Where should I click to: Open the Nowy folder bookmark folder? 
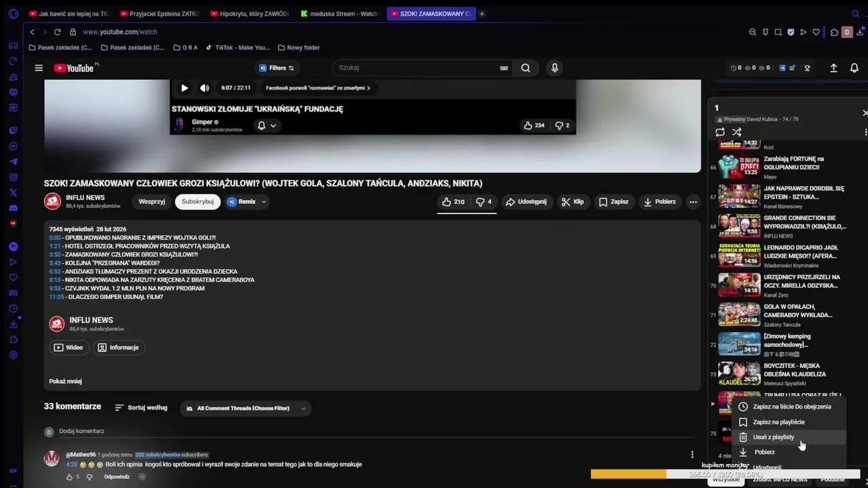pyautogui.click(x=298, y=47)
